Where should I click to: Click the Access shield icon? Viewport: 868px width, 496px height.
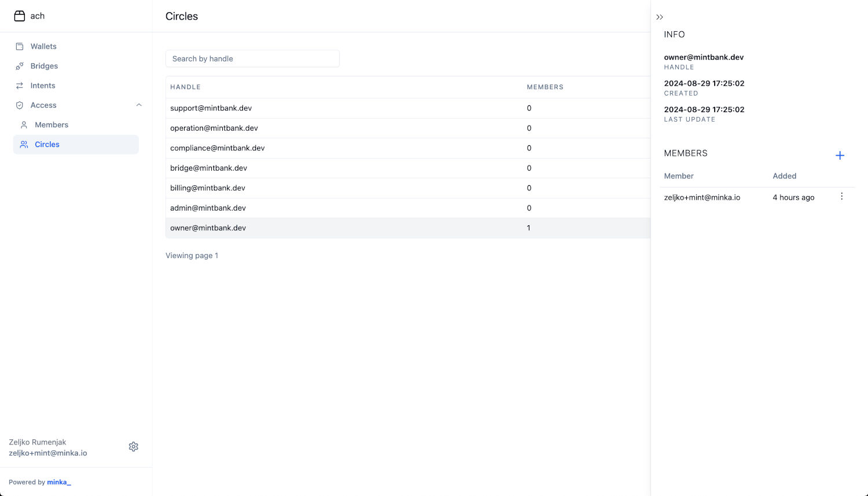coord(20,105)
